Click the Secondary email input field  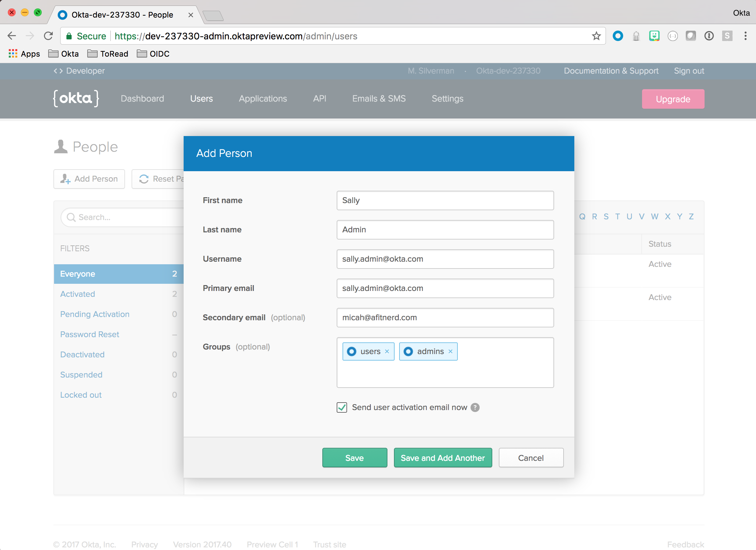click(x=445, y=318)
